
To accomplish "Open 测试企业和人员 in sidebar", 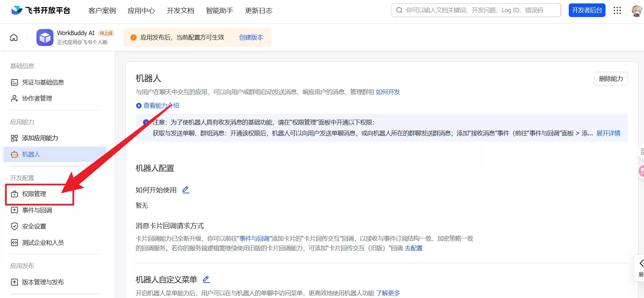I will point(55,243).
